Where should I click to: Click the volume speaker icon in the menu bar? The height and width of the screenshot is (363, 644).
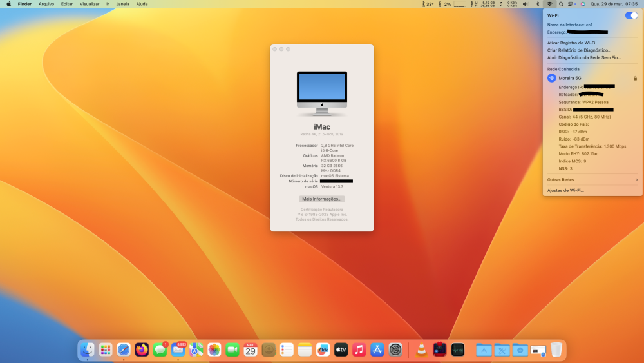(x=526, y=4)
